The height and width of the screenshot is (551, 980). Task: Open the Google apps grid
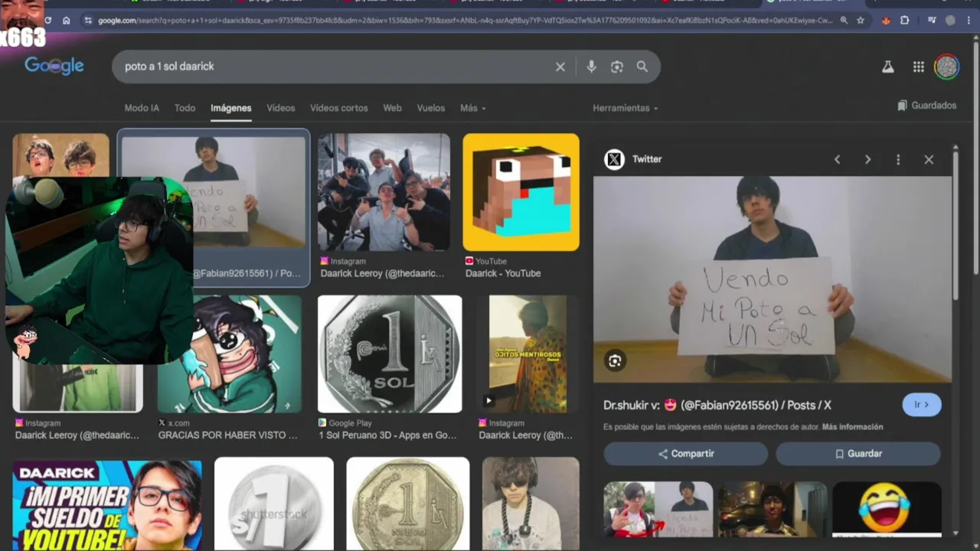click(919, 67)
